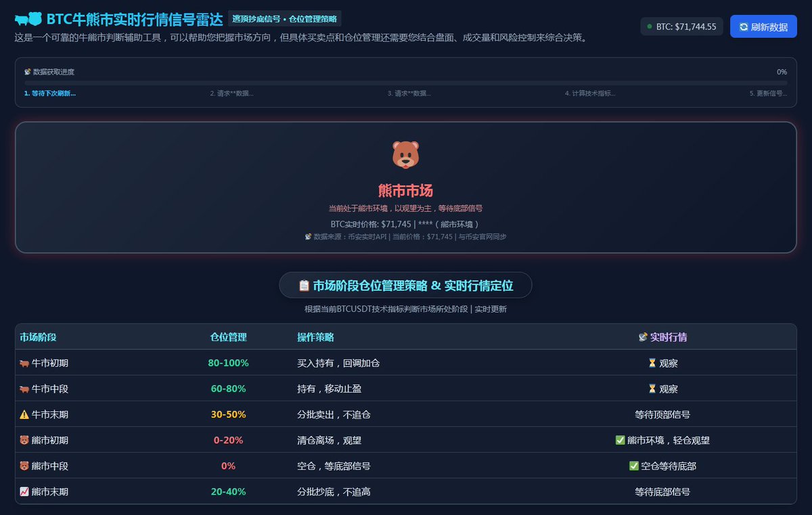The height and width of the screenshot is (515, 812).
Task: Click the 操作策略 column header
Action: coord(315,337)
